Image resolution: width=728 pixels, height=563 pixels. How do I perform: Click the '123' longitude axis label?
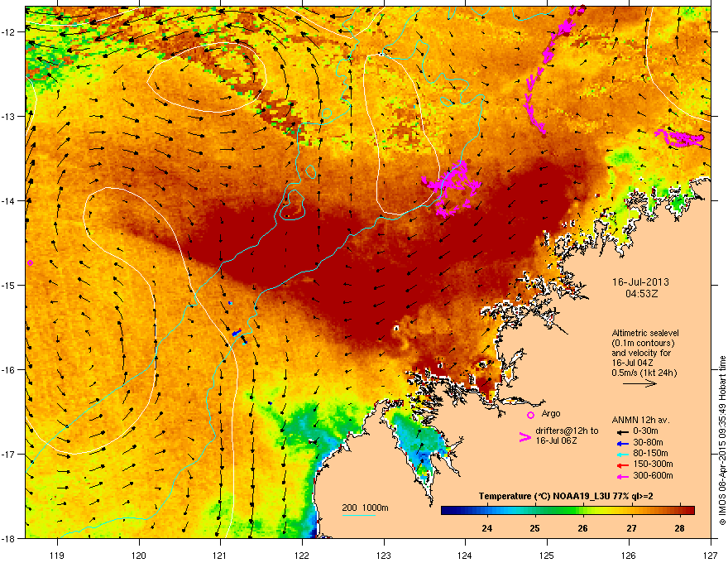click(x=384, y=555)
